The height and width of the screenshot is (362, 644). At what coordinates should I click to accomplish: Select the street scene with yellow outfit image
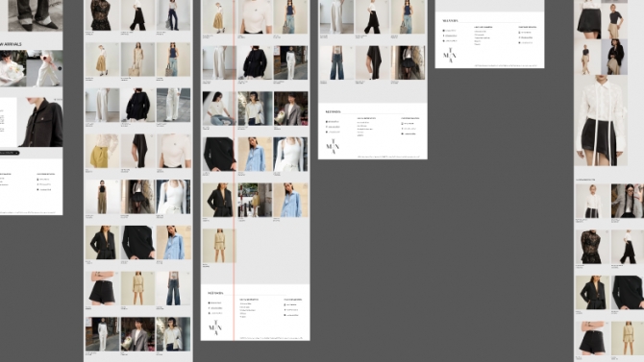255,200
